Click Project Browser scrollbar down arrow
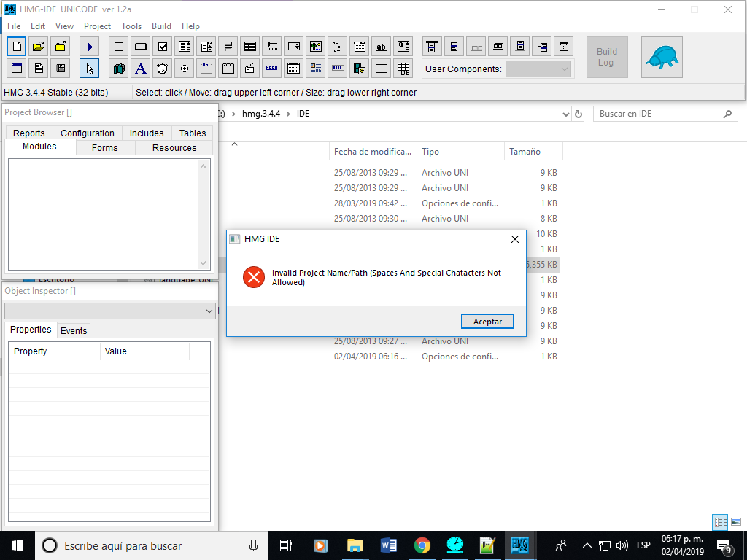747x560 pixels. pos(204,263)
